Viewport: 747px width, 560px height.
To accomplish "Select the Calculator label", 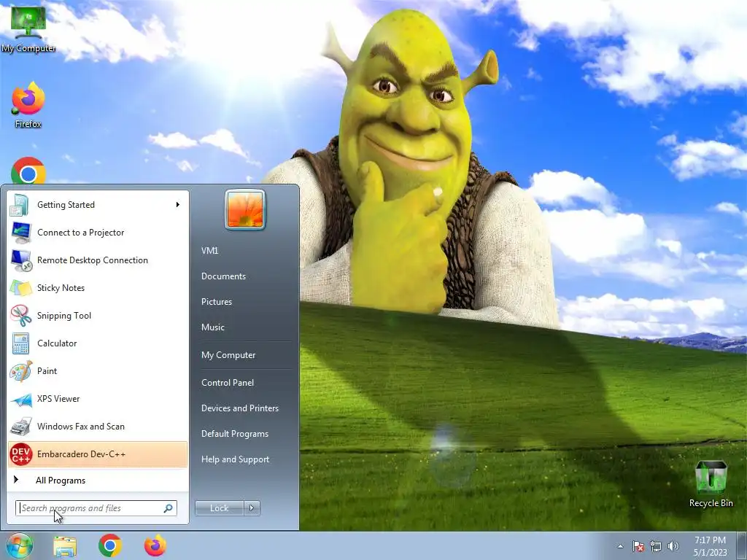I will click(x=57, y=343).
